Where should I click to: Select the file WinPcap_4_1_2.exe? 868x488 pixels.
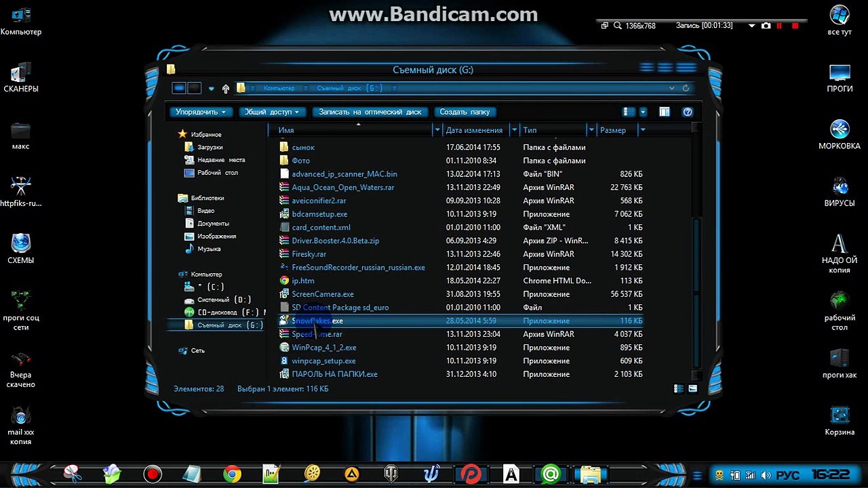pyautogui.click(x=323, y=348)
